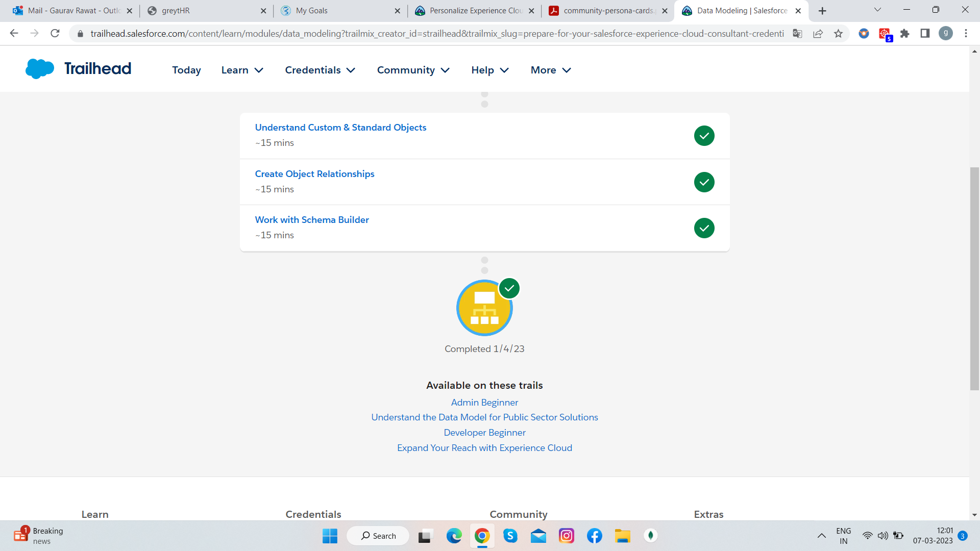Image resolution: width=980 pixels, height=551 pixels.
Task: Expand the Learn dropdown menu
Action: tap(242, 70)
